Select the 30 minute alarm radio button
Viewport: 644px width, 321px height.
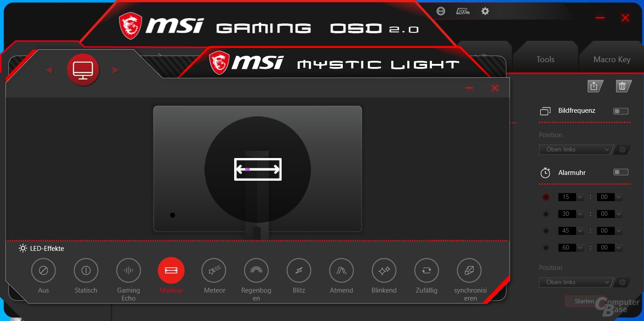click(x=546, y=214)
